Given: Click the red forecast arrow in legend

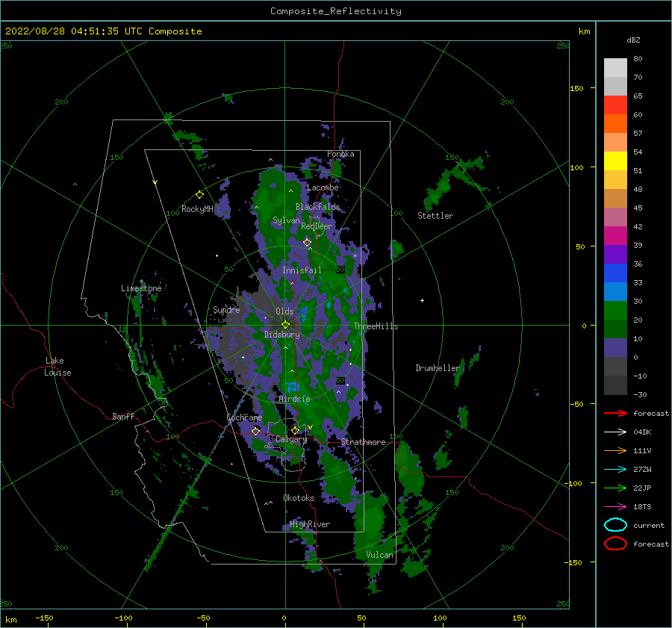Looking at the screenshot, I should click(615, 413).
